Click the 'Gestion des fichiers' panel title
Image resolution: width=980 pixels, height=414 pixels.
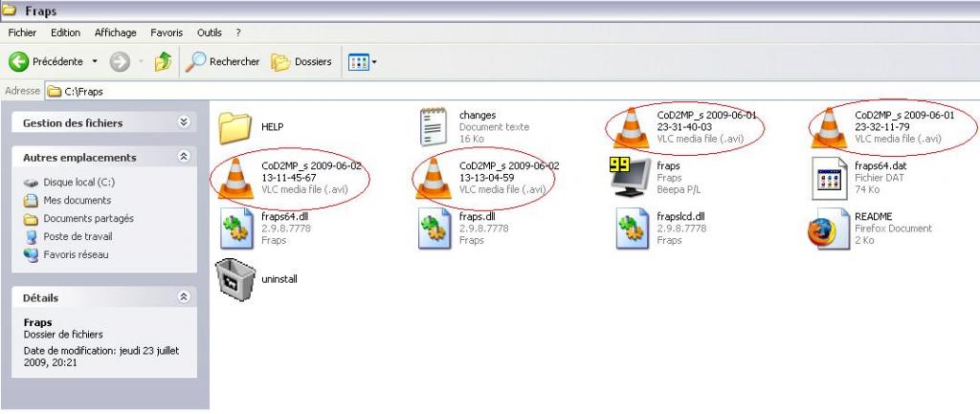click(x=73, y=123)
